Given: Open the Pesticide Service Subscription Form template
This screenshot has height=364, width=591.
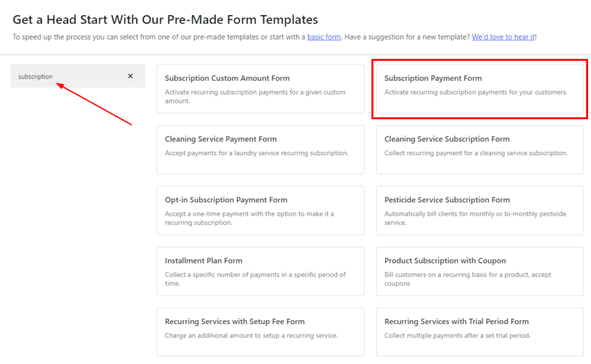Looking at the screenshot, I should (480, 210).
